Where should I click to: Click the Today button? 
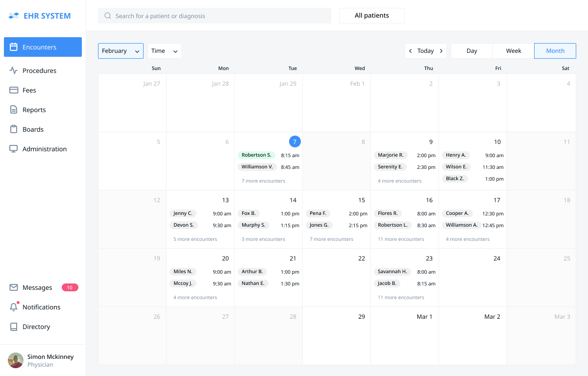pyautogui.click(x=426, y=51)
